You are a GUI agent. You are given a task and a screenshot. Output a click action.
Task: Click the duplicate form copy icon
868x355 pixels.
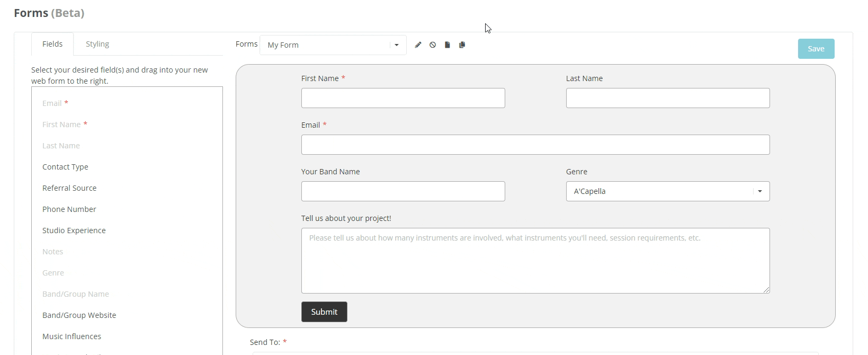462,45
